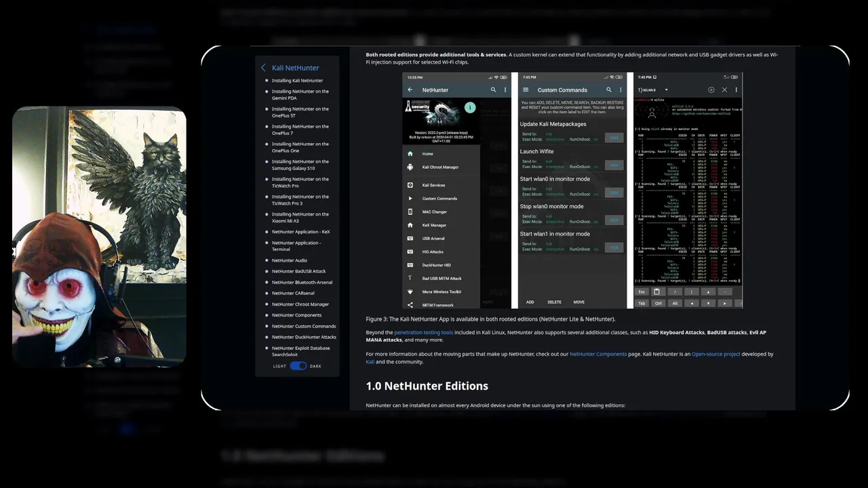Open Installing Kali NetHunter sidebar page

297,81
